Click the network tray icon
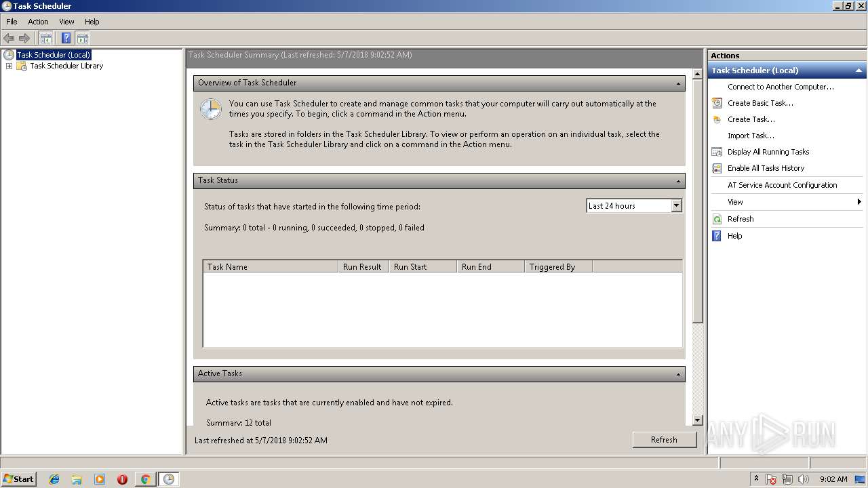Image resolution: width=868 pixels, height=488 pixels. click(788, 479)
